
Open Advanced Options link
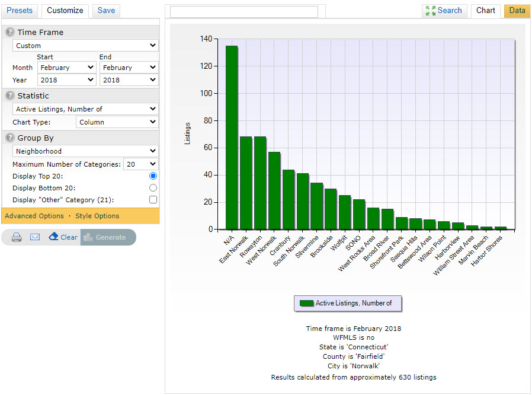click(34, 216)
